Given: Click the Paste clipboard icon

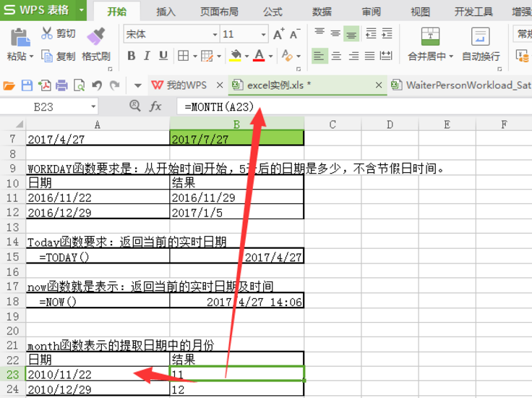Looking at the screenshot, I should tap(20, 37).
